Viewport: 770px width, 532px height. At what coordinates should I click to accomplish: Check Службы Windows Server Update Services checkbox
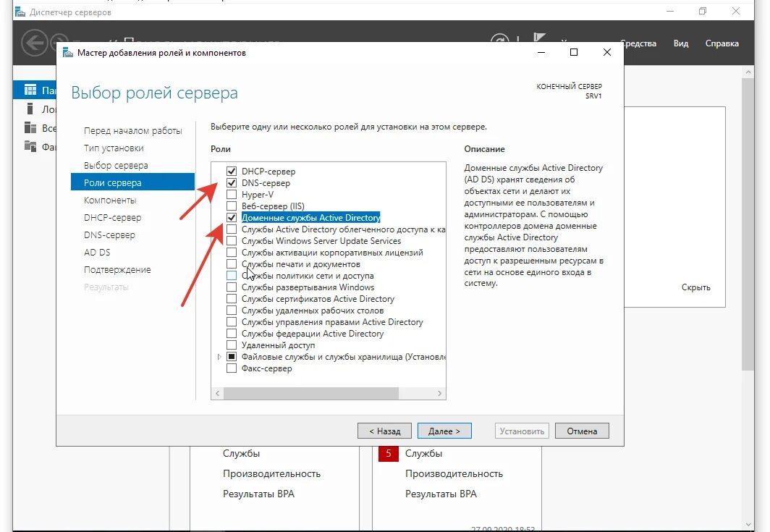click(x=232, y=241)
